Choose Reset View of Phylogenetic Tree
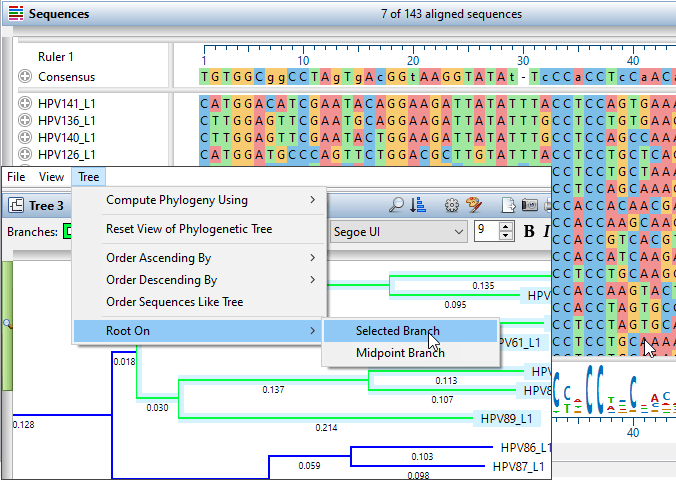676x480 pixels. pos(199,229)
